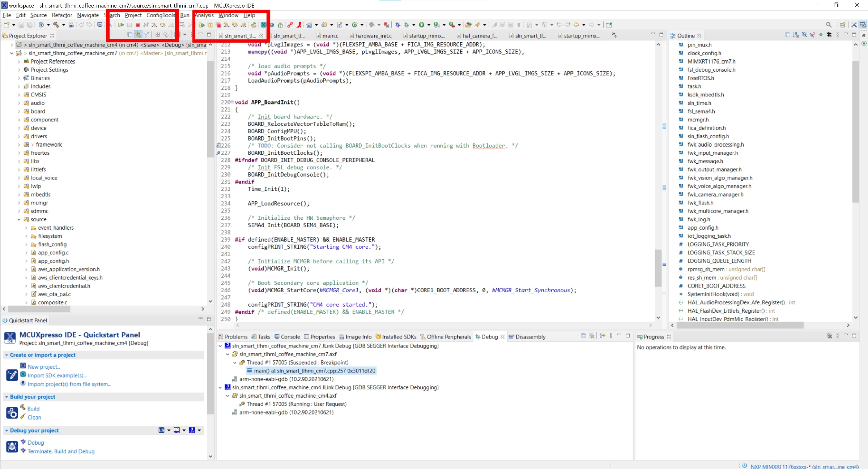Click the build hammer icon

(x=56, y=25)
